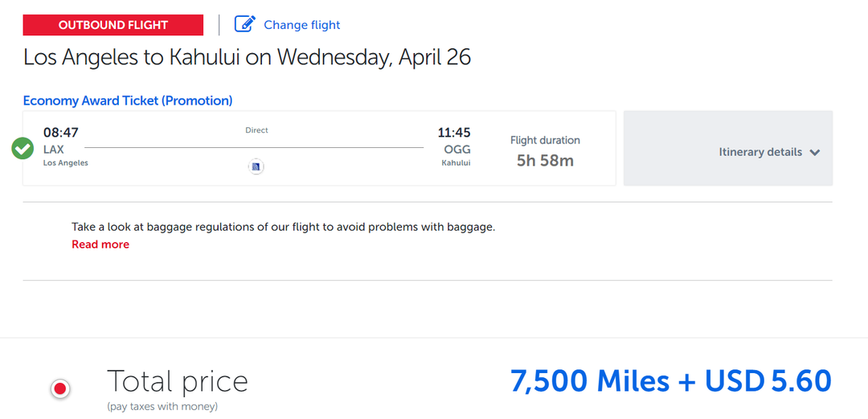Open Economy Award Ticket (Promotion) link

128,101
